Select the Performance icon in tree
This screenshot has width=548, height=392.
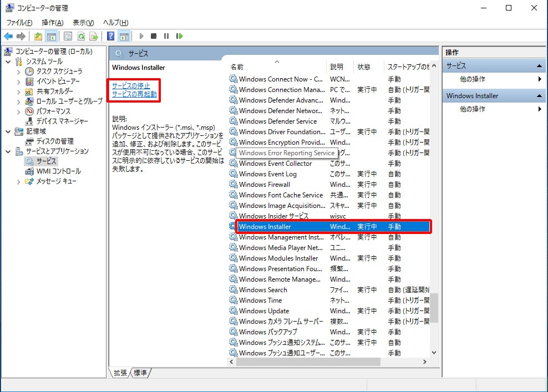[29, 111]
